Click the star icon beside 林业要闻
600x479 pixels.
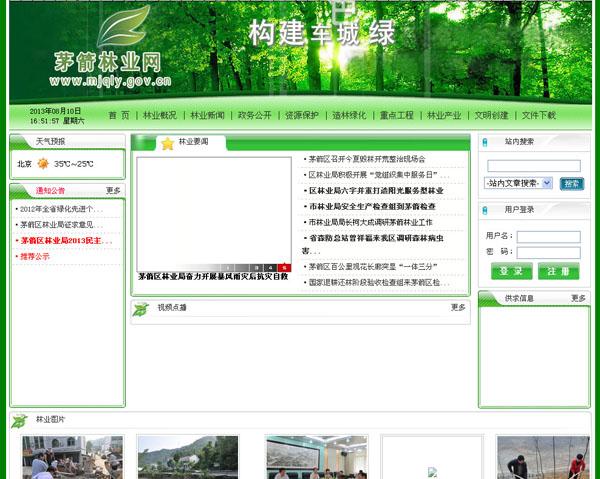168,144
